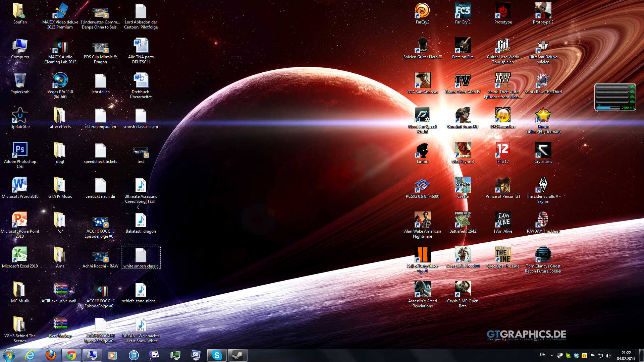This screenshot has height=362, width=644.
Task: Open the Computer desktop icon
Action: click(20, 48)
